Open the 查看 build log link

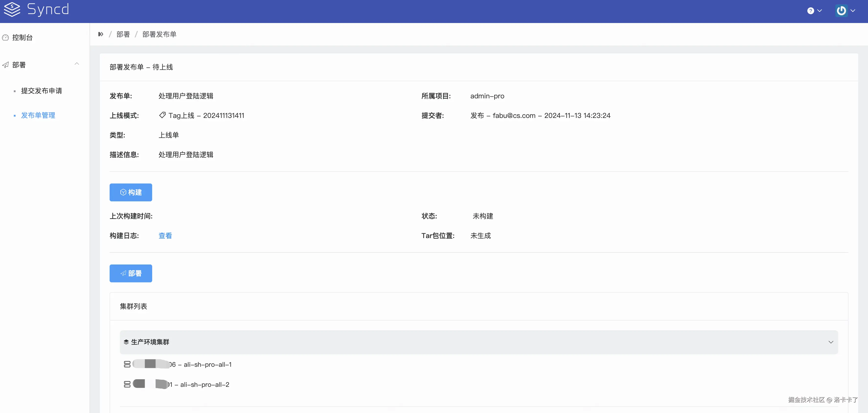coord(165,235)
